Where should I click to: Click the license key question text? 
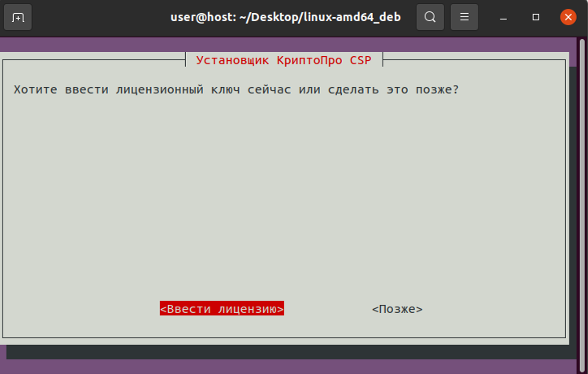236,89
